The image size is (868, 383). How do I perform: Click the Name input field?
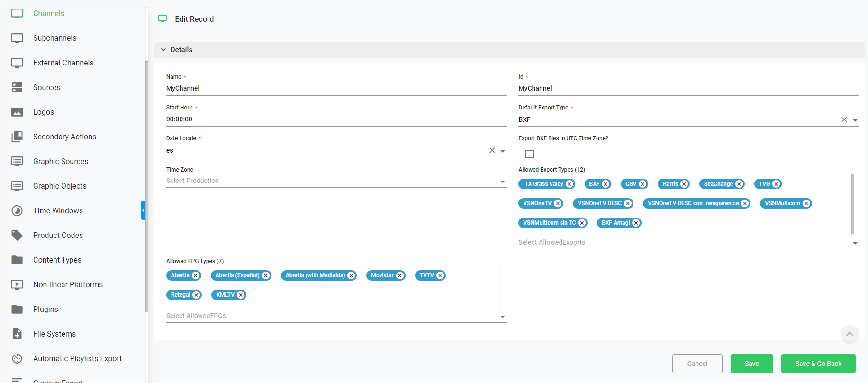[336, 88]
